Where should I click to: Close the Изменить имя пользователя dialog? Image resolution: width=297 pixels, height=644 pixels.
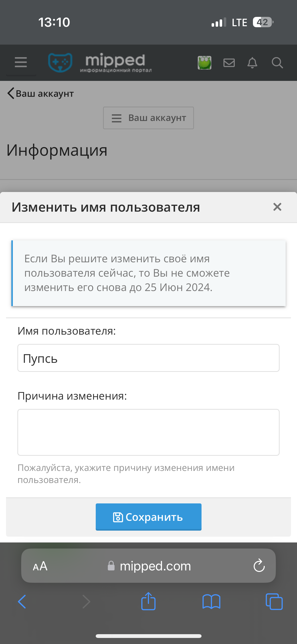(x=277, y=207)
